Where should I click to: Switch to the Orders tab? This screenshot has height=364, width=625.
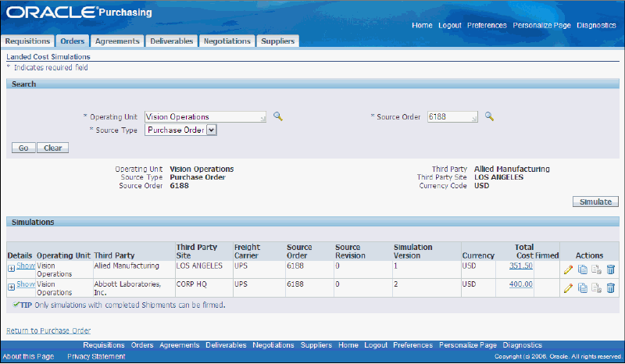click(72, 41)
